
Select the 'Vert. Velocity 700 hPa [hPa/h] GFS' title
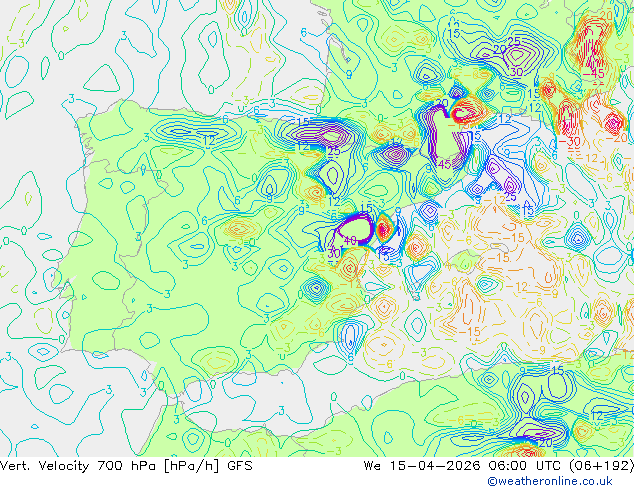click(x=126, y=466)
